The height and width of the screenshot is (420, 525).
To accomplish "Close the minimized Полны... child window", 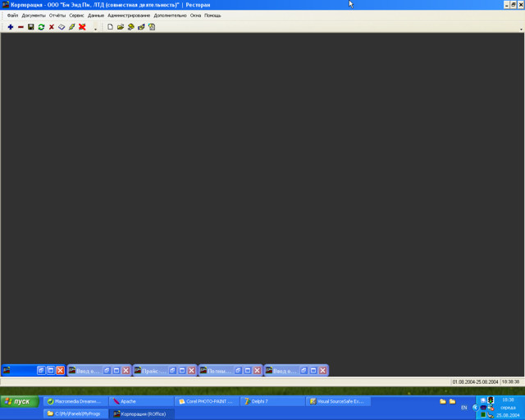I will point(258,371).
